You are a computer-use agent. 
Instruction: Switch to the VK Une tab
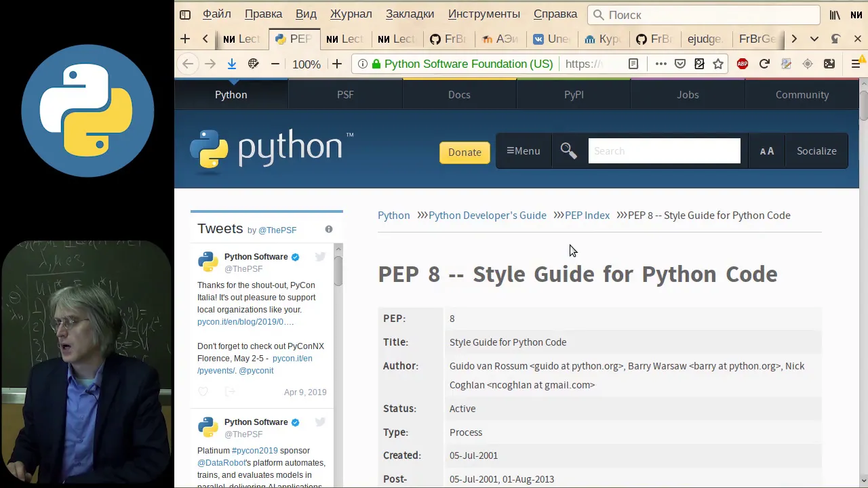point(551,39)
